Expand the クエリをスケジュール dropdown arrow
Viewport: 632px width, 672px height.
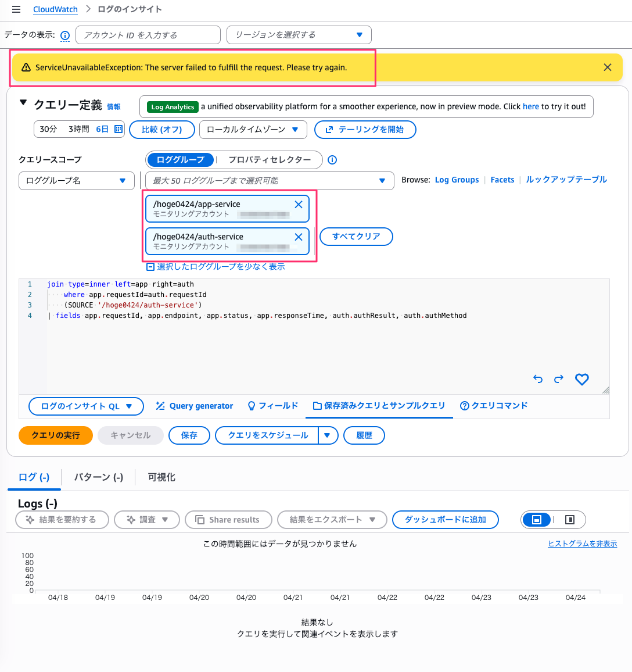pos(328,435)
